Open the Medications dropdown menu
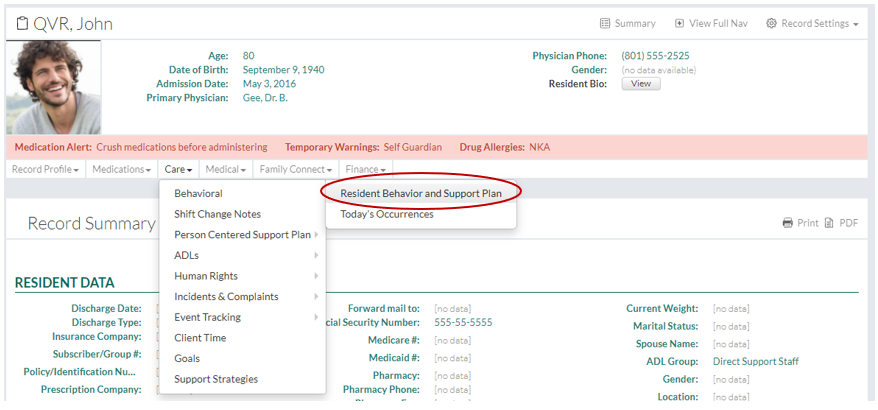 pyautogui.click(x=121, y=170)
